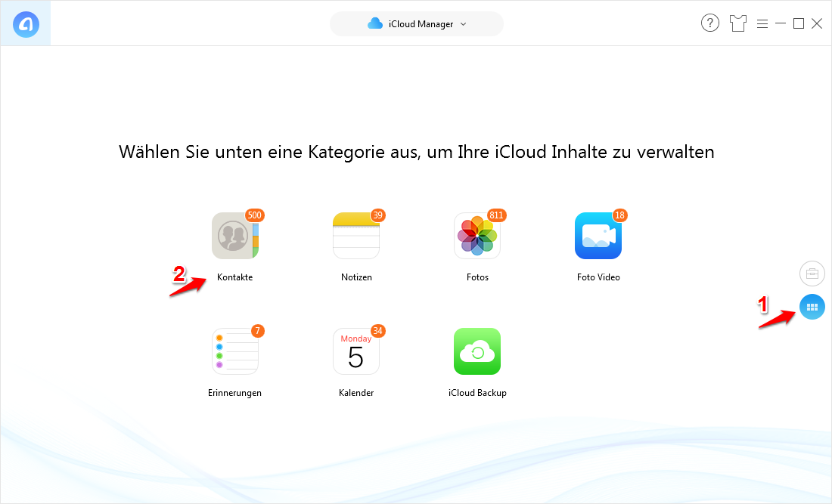Open the iCloud Backup icon
Screen dimensions: 832x504
coord(477,351)
